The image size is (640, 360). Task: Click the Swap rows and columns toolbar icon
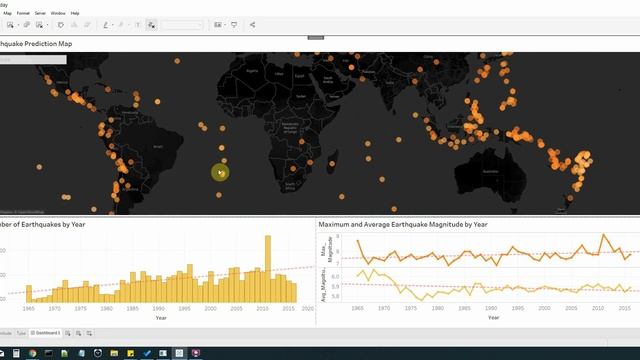(x=60, y=25)
